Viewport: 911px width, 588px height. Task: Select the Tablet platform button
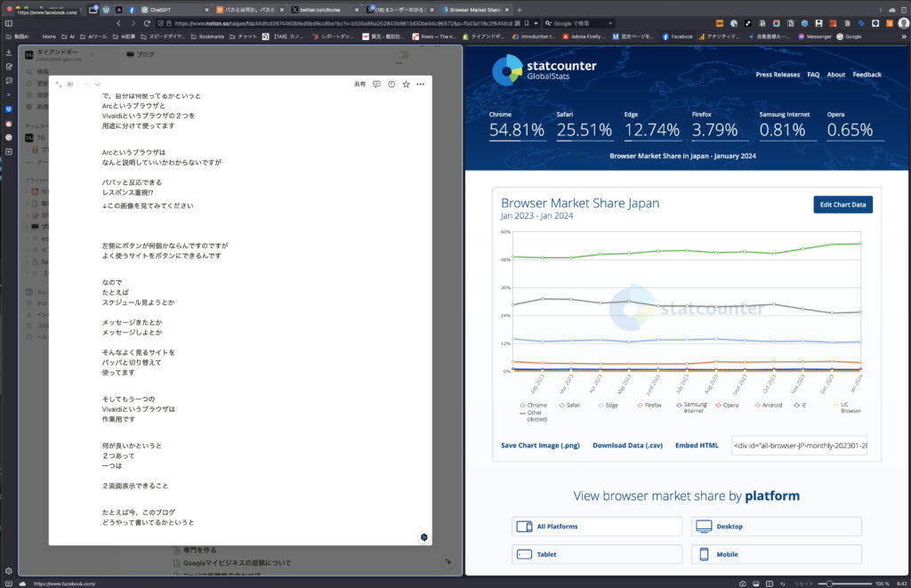(597, 554)
